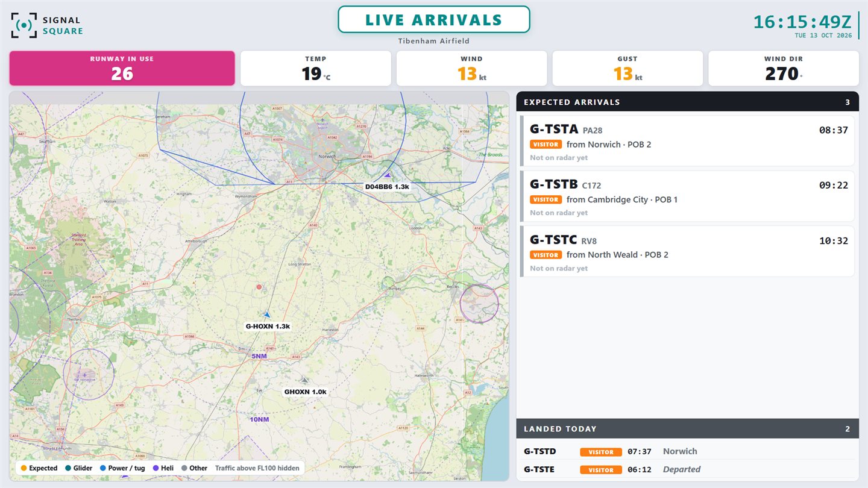Click the GUST 13 kt value
The height and width of the screenshot is (488, 868).
[x=627, y=74]
